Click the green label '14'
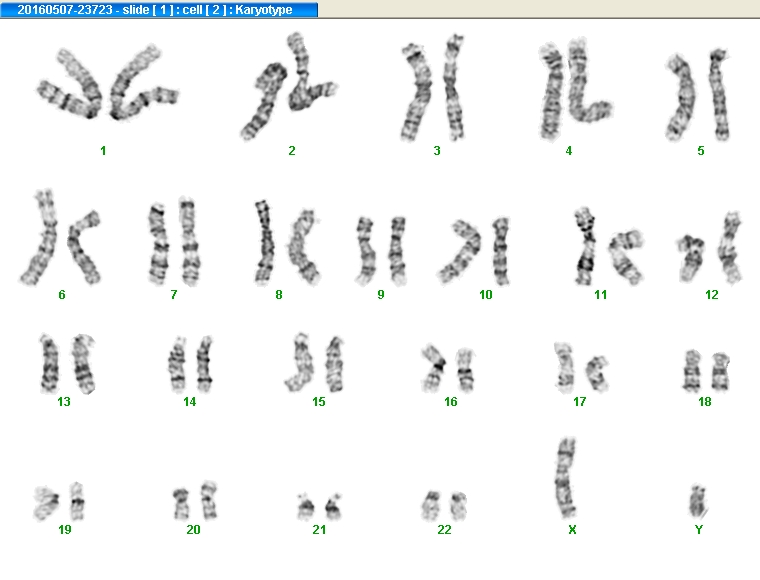The image size is (760, 580). click(190, 402)
